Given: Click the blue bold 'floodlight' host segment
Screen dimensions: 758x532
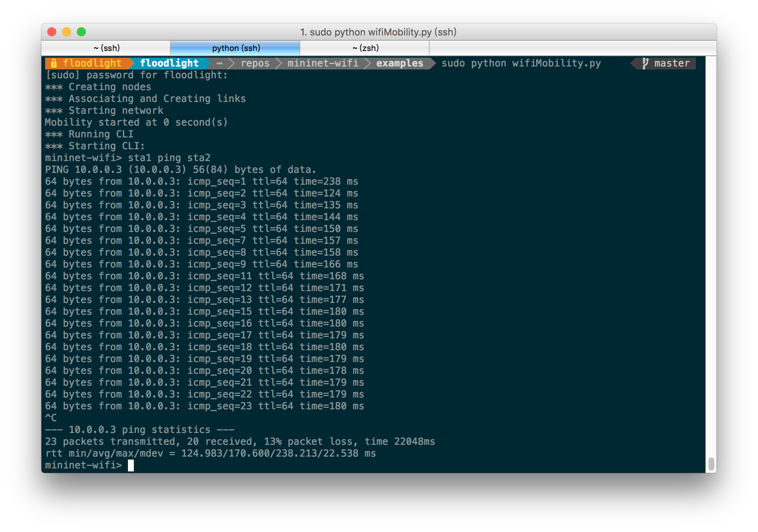Looking at the screenshot, I should pos(169,63).
